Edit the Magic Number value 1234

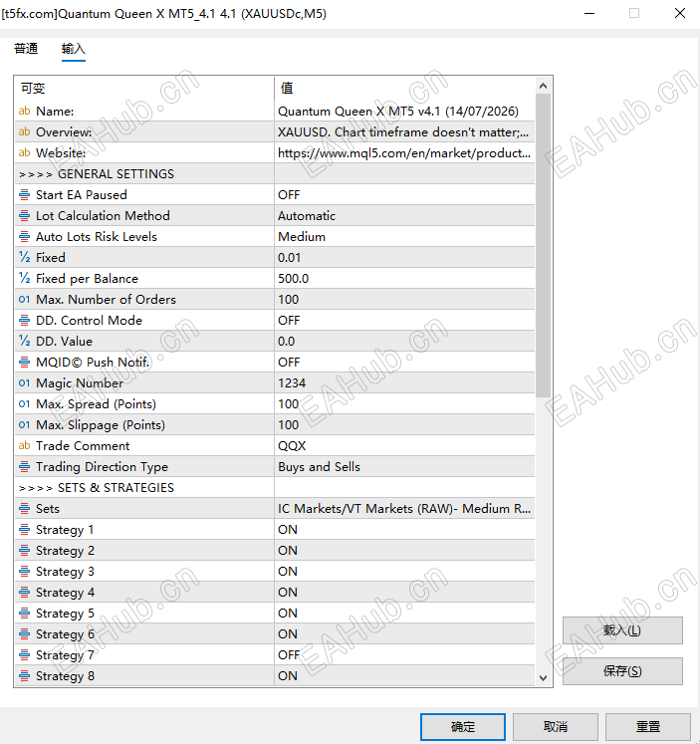pos(404,382)
